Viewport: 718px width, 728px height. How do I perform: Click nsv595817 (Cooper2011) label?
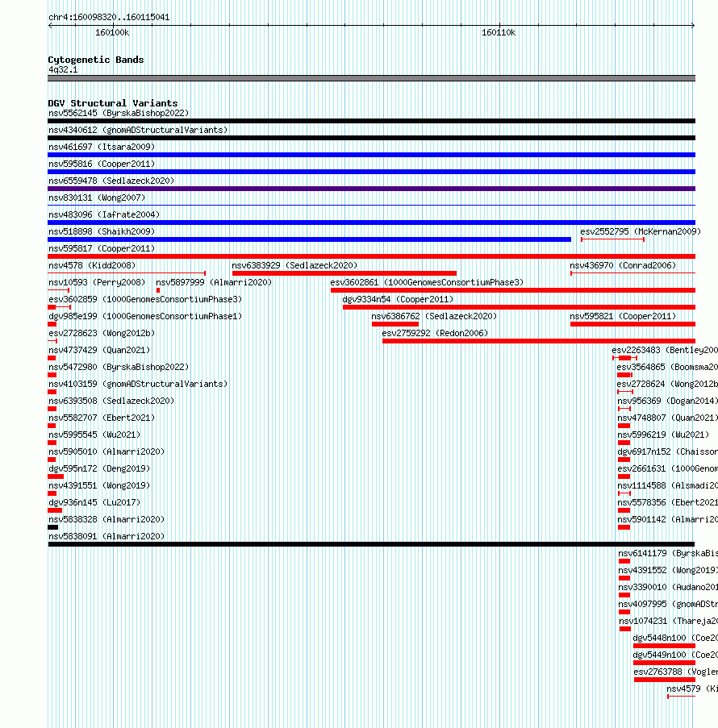(102, 248)
